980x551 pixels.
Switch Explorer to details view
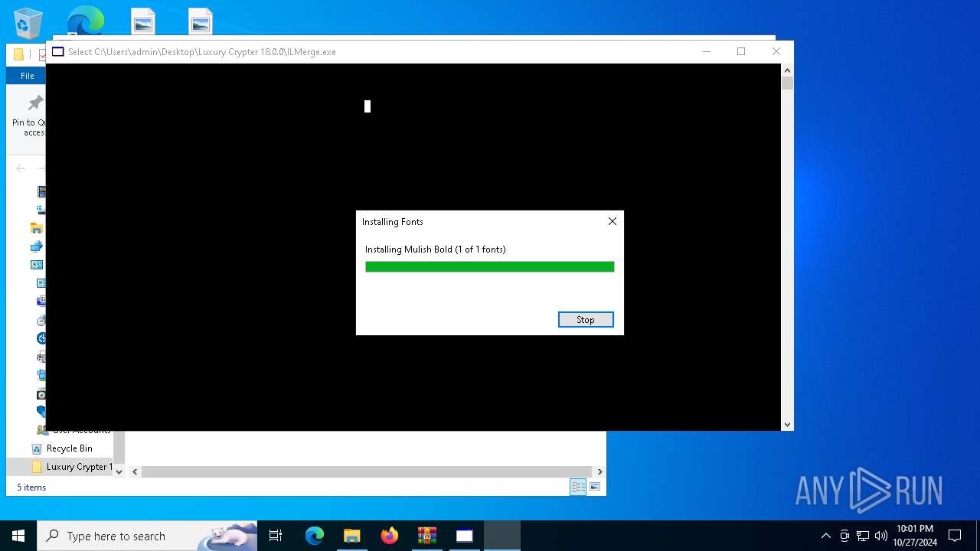[578, 487]
